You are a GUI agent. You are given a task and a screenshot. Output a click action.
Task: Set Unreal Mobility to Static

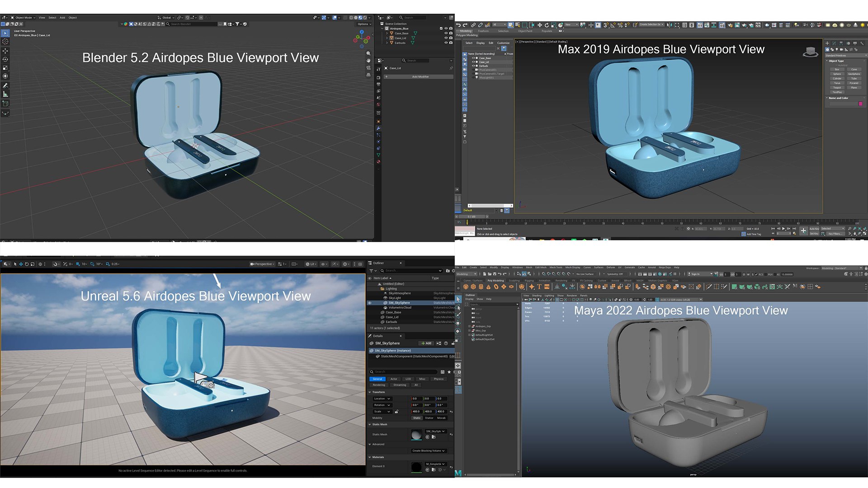point(417,418)
